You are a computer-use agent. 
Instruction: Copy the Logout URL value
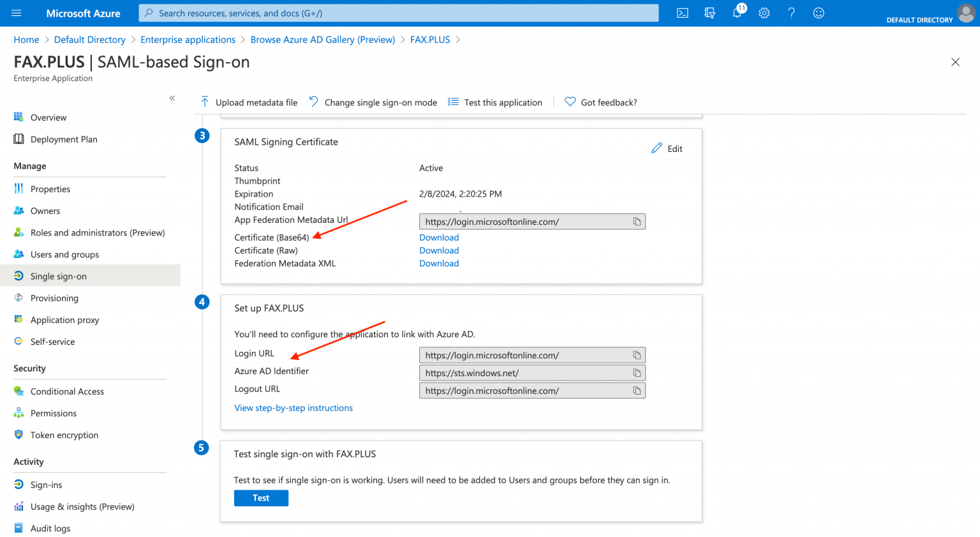(x=636, y=391)
